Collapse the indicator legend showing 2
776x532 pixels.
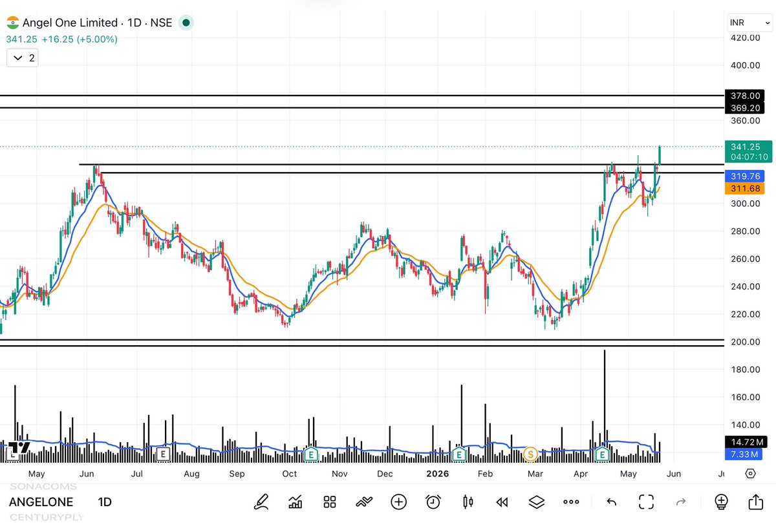click(23, 58)
